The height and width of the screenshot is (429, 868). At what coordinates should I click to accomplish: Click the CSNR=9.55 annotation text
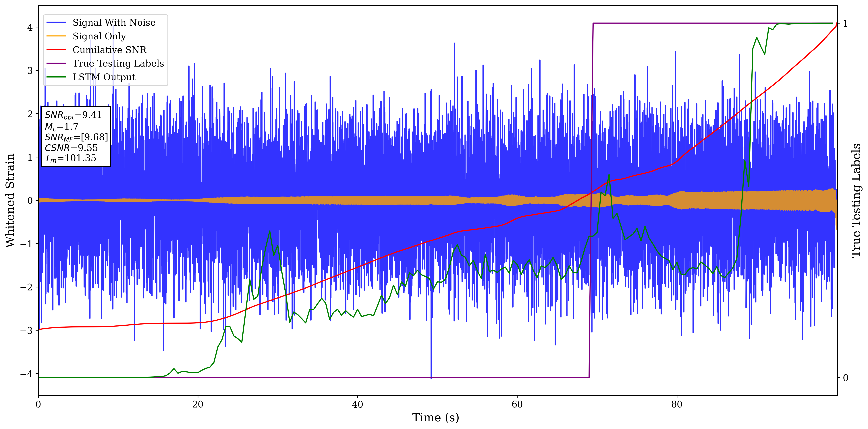71,148
